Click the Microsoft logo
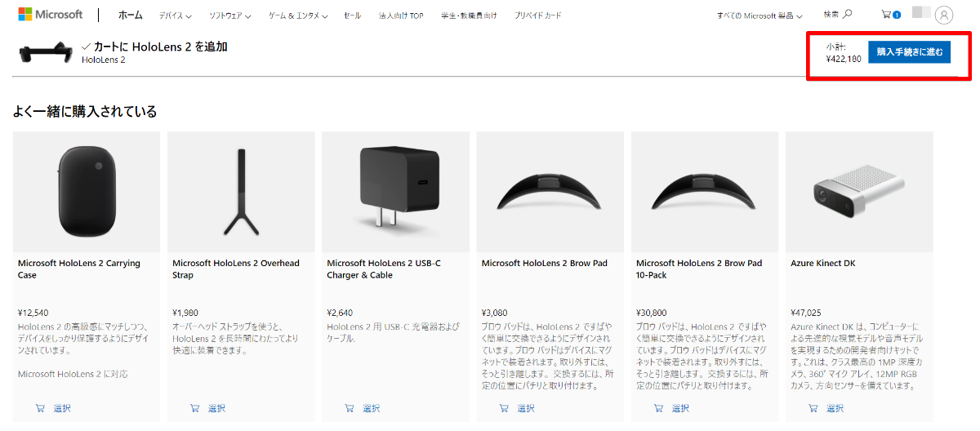Screen dimensions: 980x431 click(x=50, y=15)
